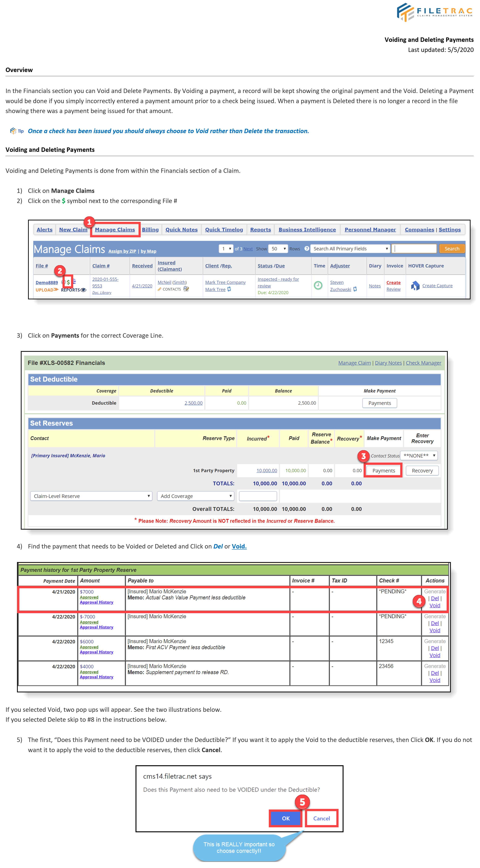Click the search text input field
This screenshot has width=480, height=868.
click(414, 249)
